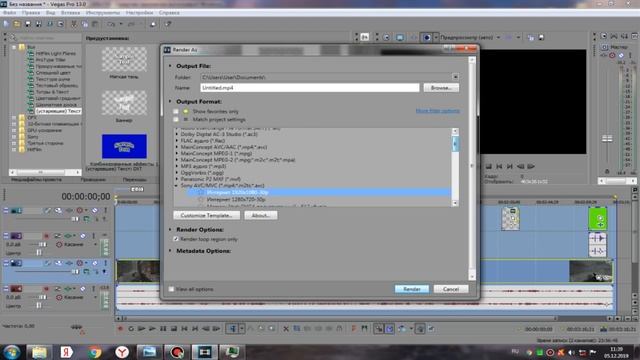Arm audio track 2 for record

(47, 236)
